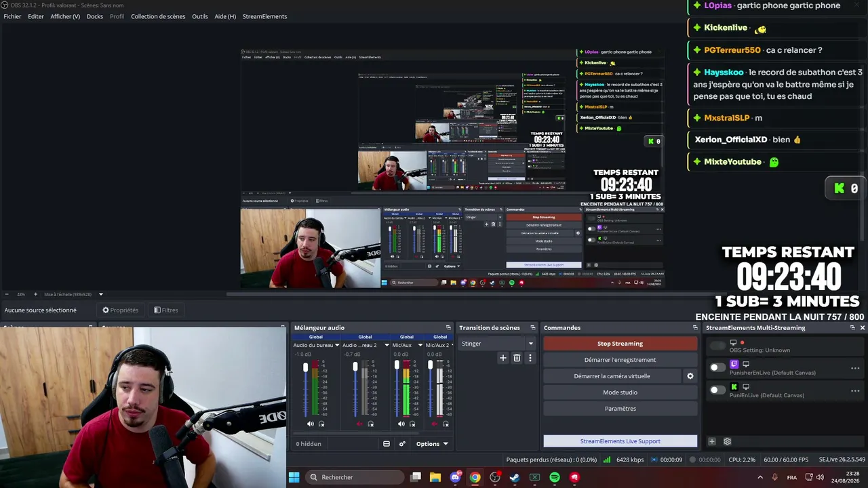This screenshot has height=488, width=868.
Task: Unmute the Mic/Aux 2 channel
Action: (x=435, y=424)
